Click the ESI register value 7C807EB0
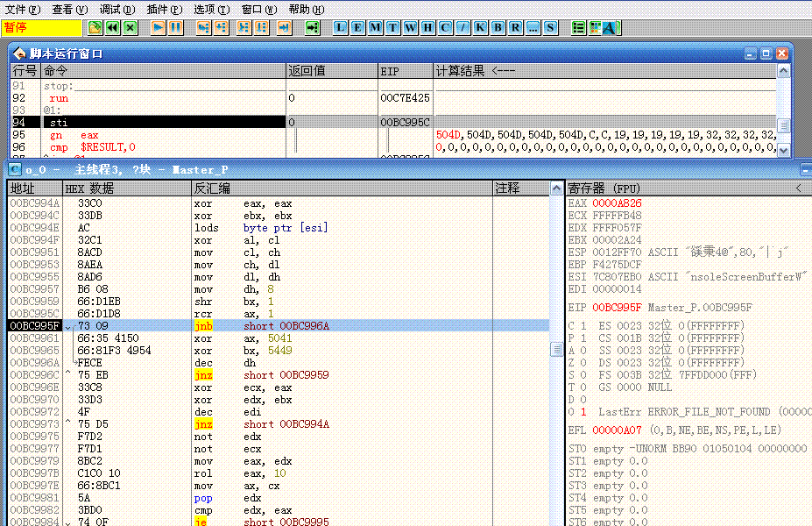The width and height of the screenshot is (812, 526). (x=617, y=277)
